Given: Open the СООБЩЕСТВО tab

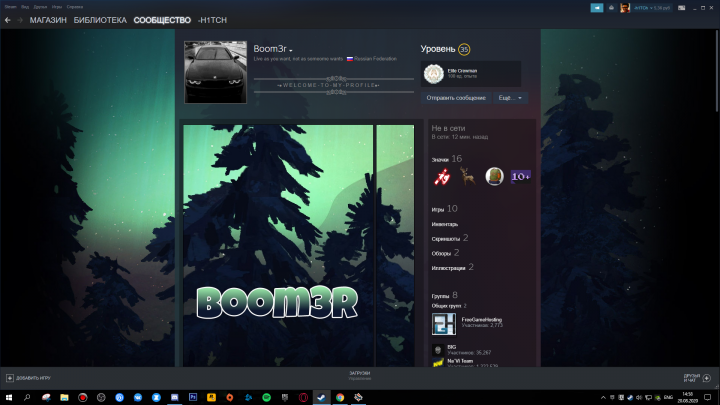Looking at the screenshot, I should 162,20.
